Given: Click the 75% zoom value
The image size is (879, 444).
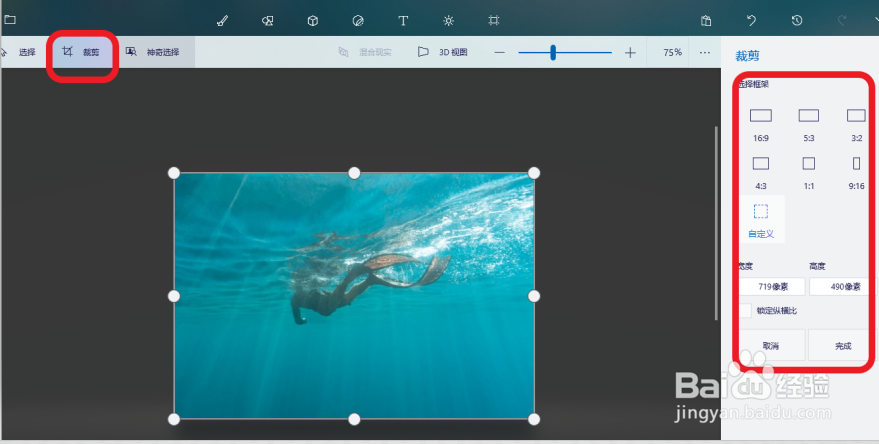Looking at the screenshot, I should tap(672, 52).
